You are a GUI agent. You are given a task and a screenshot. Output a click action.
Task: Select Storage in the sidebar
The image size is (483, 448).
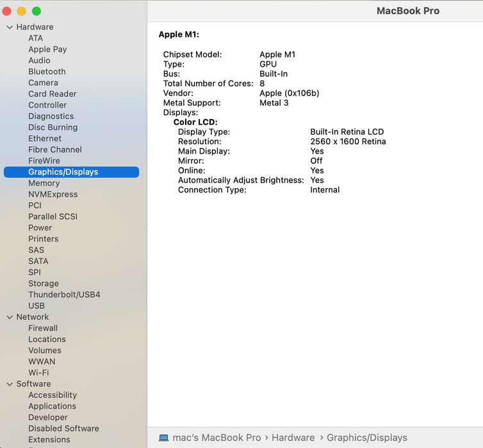pos(44,284)
